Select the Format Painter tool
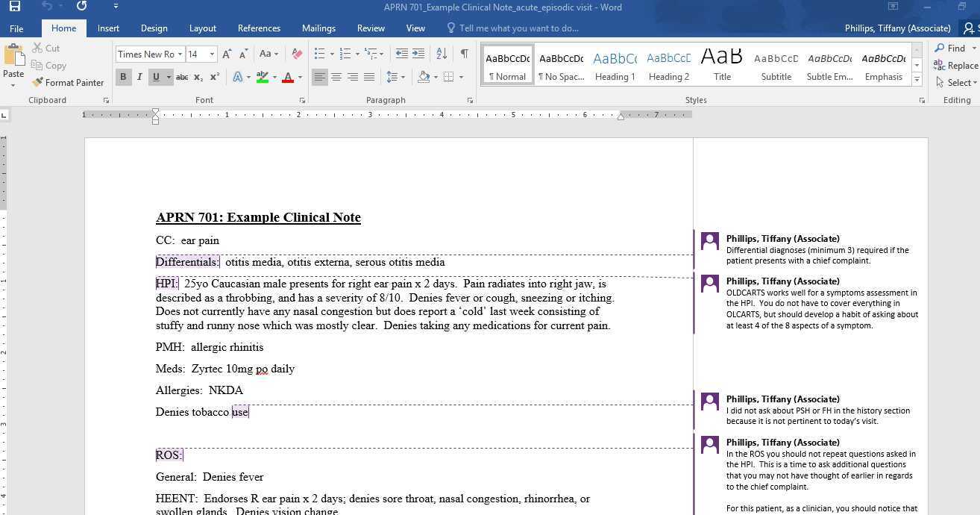This screenshot has width=980, height=515. point(68,82)
